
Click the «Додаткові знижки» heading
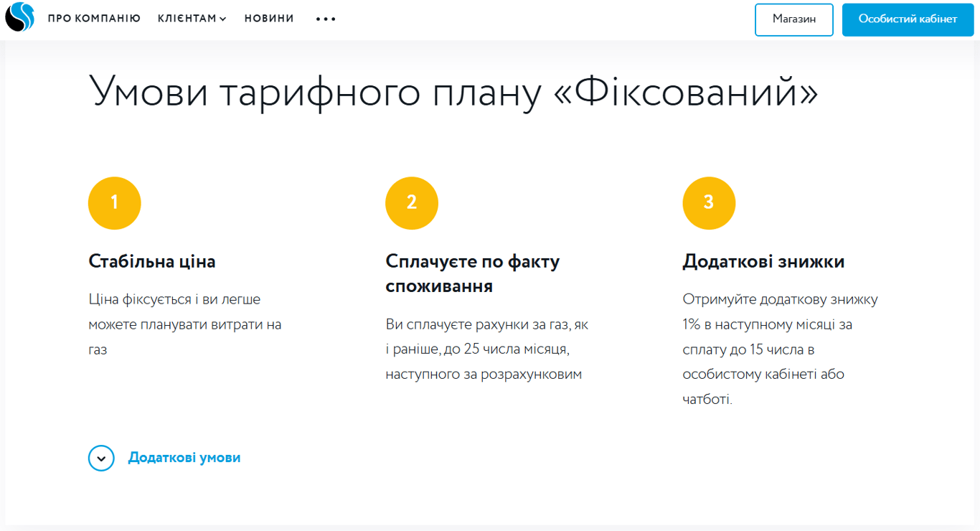tap(763, 261)
